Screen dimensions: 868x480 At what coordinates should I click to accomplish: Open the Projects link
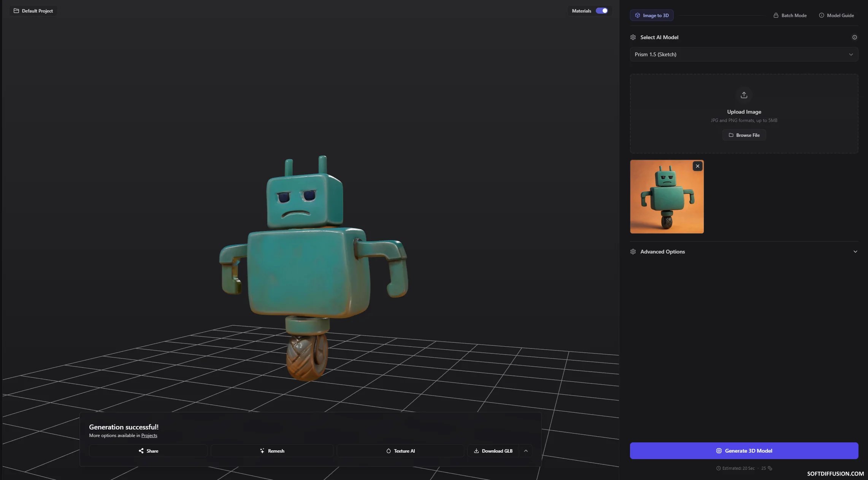coord(149,436)
